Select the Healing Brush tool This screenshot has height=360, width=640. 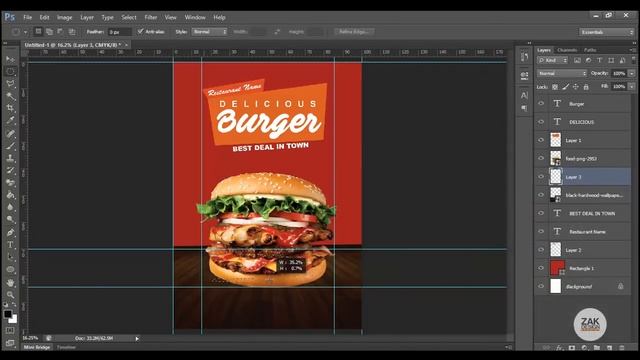(10, 133)
